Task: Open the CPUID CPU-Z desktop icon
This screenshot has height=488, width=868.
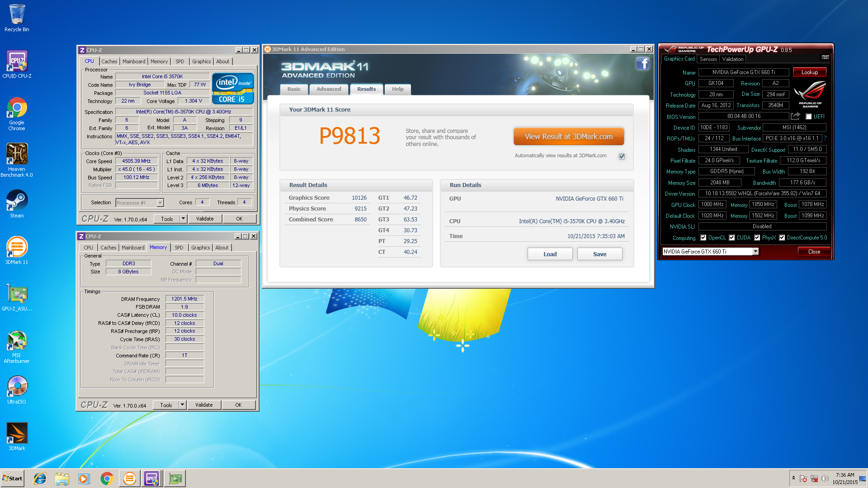Action: pos(17,65)
